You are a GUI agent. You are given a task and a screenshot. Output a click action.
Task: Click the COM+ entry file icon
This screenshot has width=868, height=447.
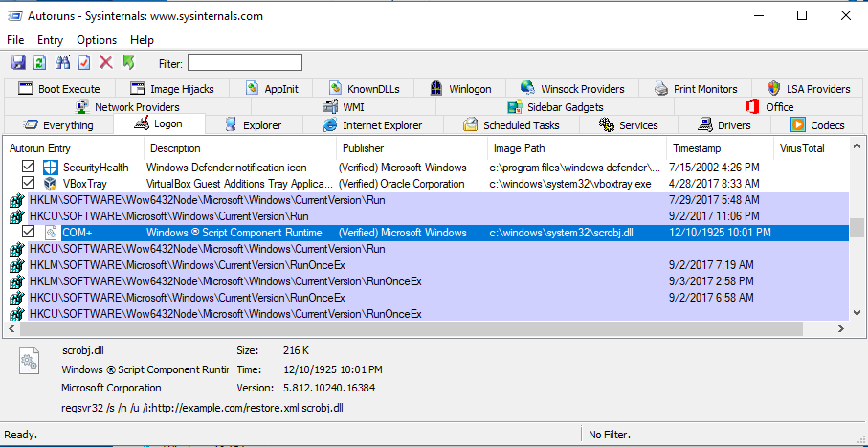click(x=51, y=232)
